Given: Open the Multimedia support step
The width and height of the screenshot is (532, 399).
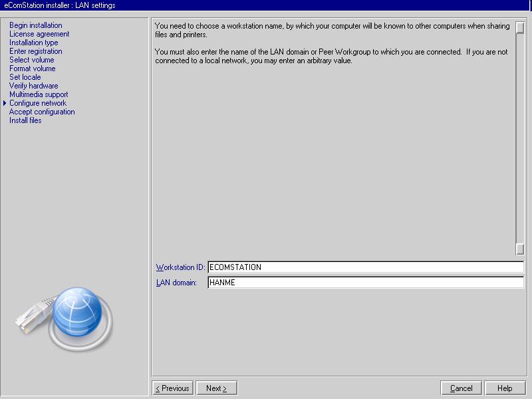Looking at the screenshot, I should [x=39, y=94].
